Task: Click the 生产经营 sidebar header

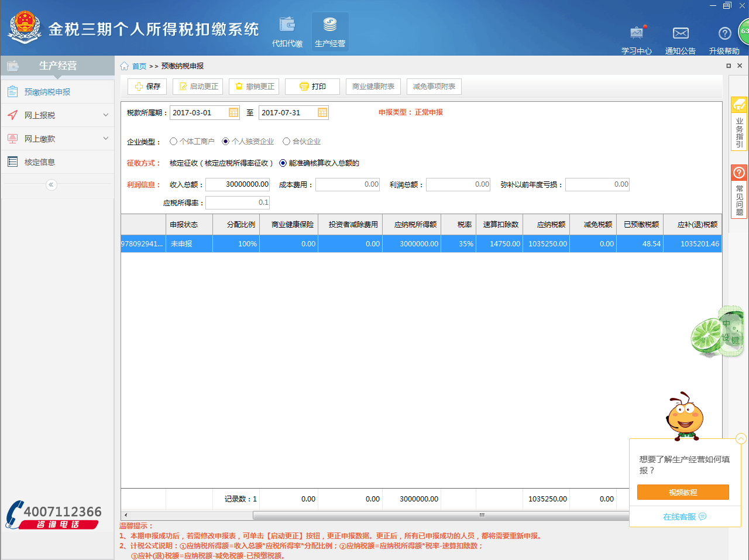Action: (57, 66)
